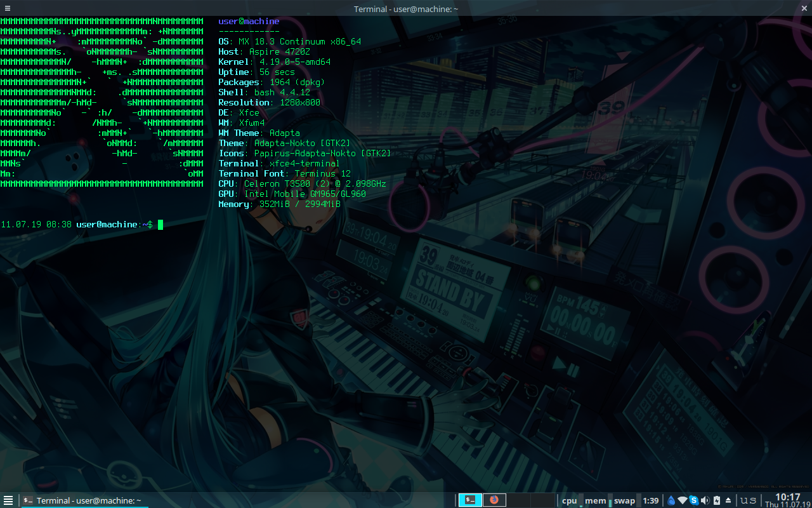Click the 'Memory: 352MiB / 2994MiB' line
The height and width of the screenshot is (508, 812).
[x=279, y=204]
